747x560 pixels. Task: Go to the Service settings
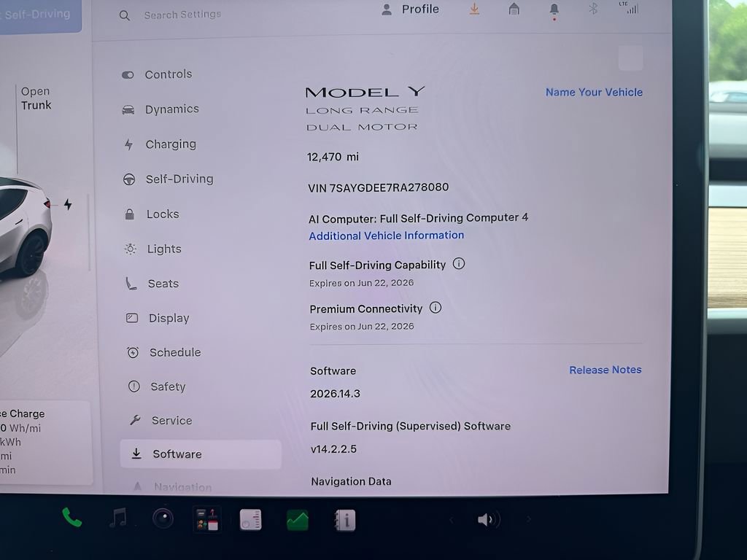click(x=171, y=421)
